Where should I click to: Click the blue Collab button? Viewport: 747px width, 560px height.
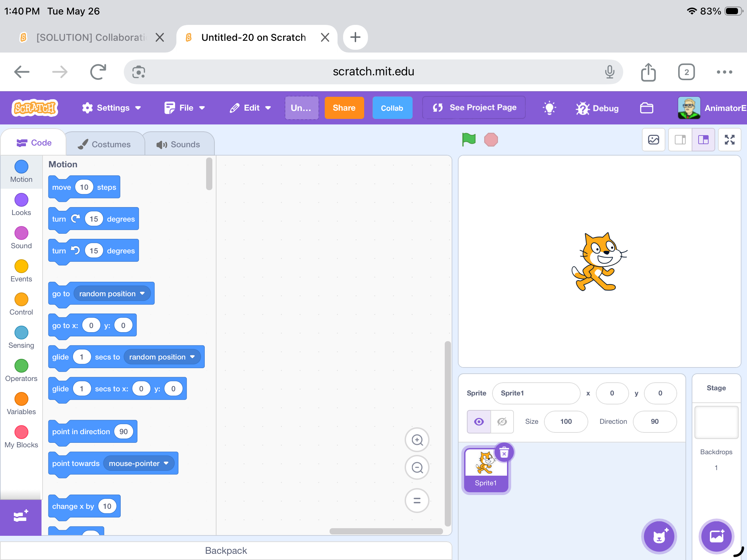pos(392,108)
